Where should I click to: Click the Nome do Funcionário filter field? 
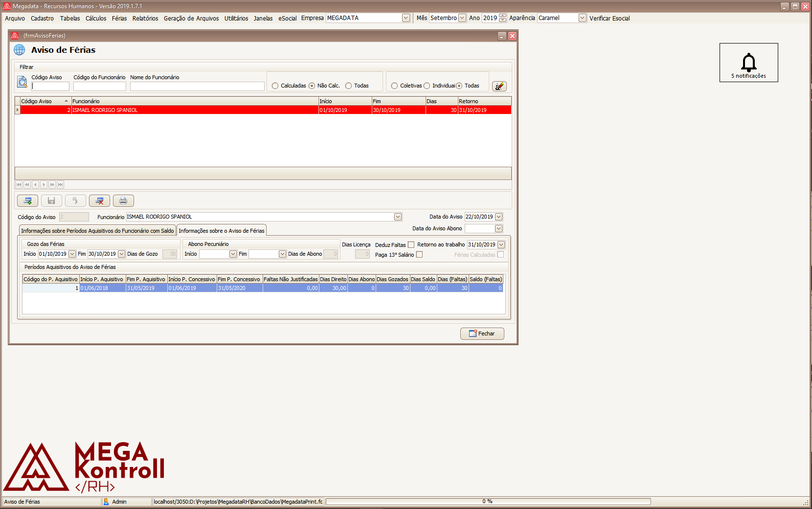tap(197, 87)
